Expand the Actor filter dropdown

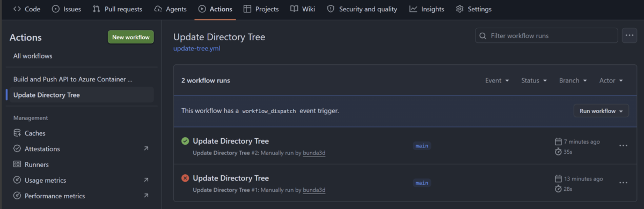pyautogui.click(x=611, y=80)
